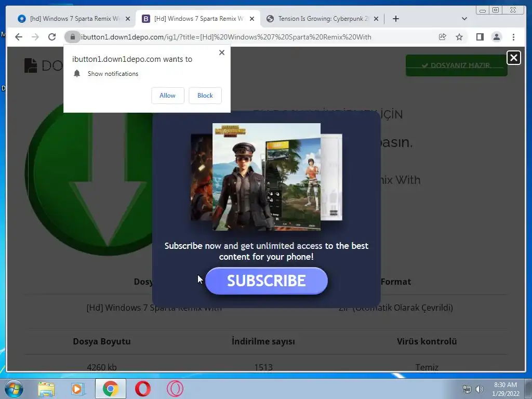The image size is (532, 399).
Task: Click the SUBSCRIBE button
Action: click(267, 281)
